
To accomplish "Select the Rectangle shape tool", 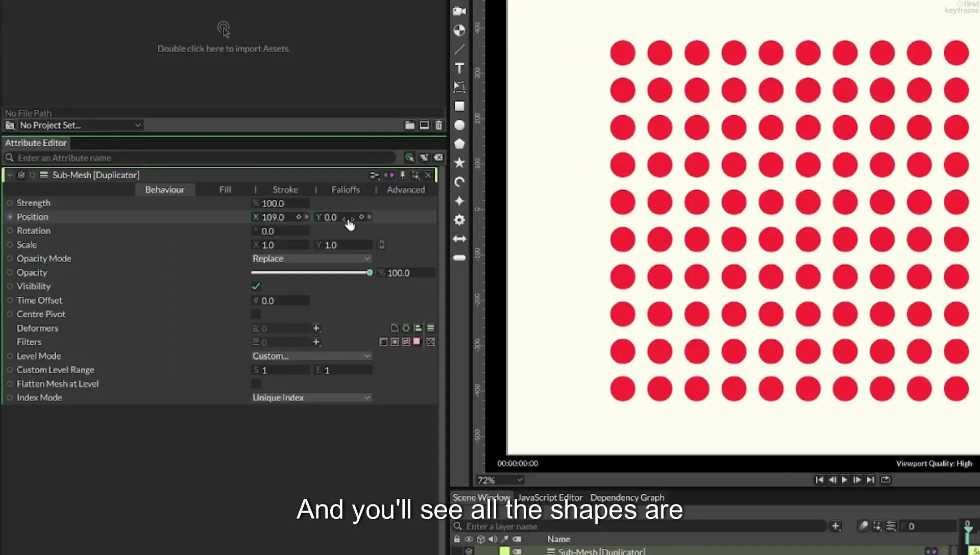I will pos(459,106).
